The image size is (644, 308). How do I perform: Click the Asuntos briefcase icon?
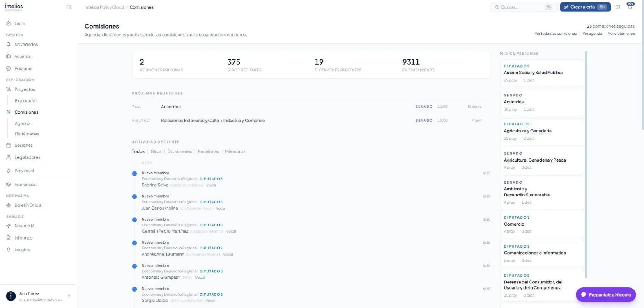click(9, 57)
